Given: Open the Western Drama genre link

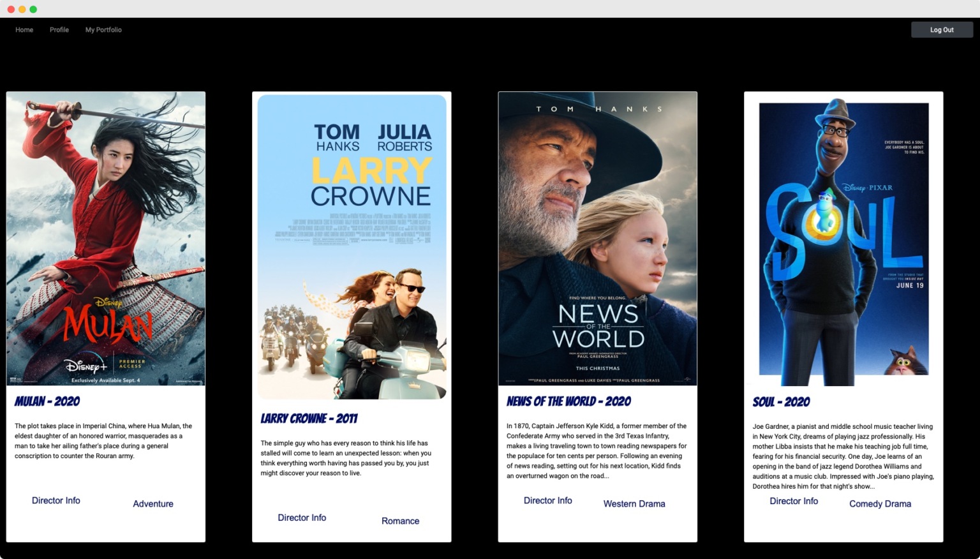Looking at the screenshot, I should tap(634, 504).
